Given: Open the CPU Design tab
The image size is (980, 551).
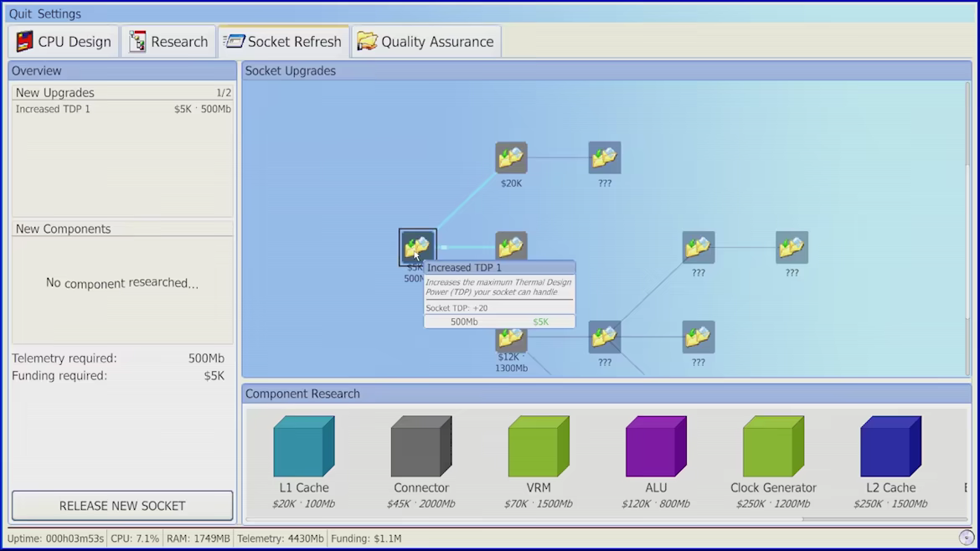Looking at the screenshot, I should click(x=64, y=42).
